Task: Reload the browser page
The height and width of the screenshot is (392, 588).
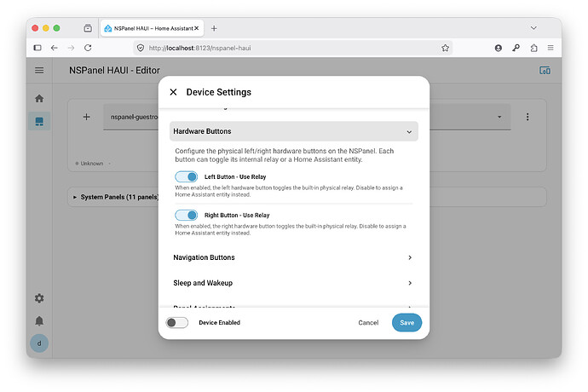Action: click(88, 48)
